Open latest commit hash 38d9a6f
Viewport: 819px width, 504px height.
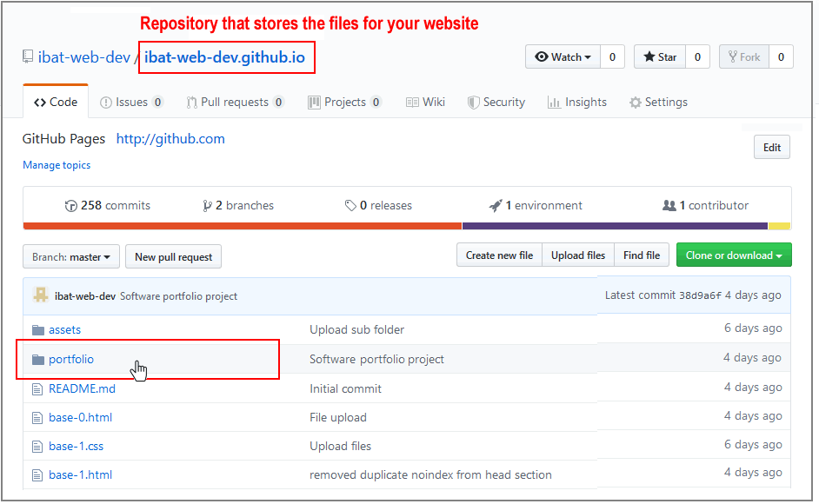tap(698, 295)
